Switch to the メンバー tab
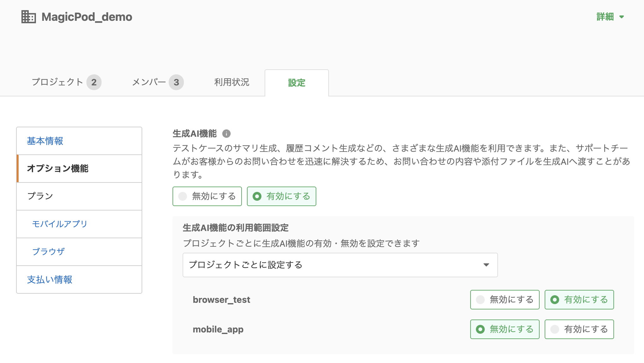 158,82
